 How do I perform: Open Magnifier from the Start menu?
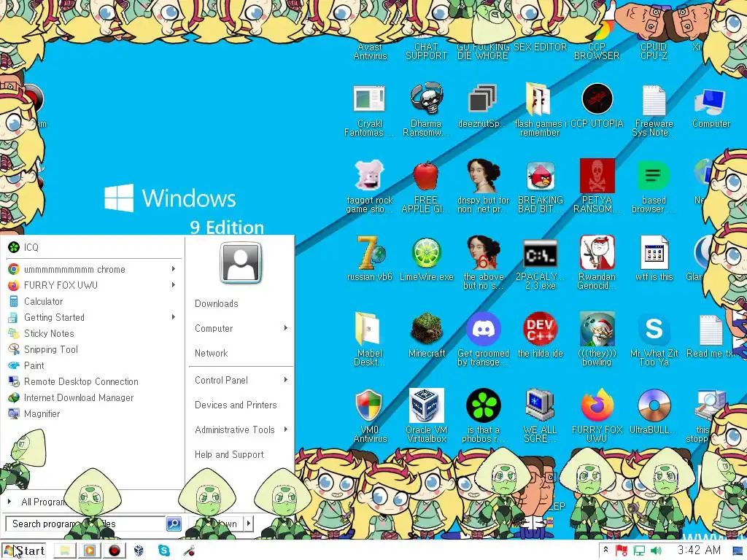coord(94,414)
